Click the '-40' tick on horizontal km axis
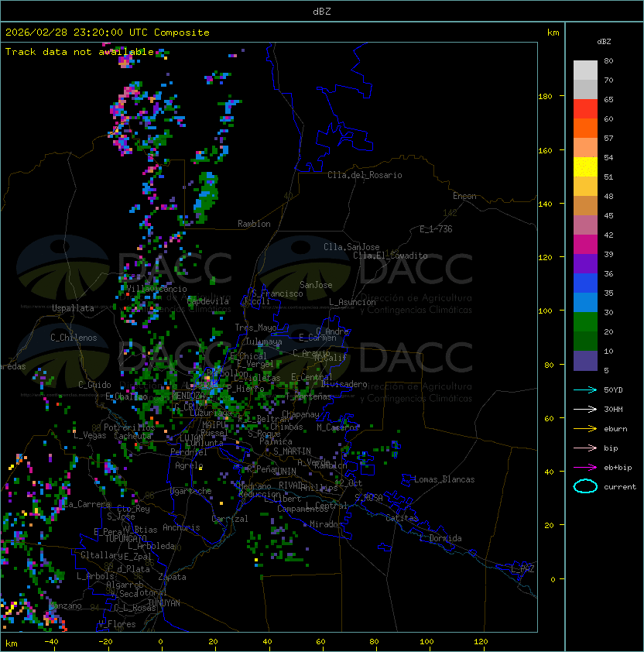The height and width of the screenshot is (652, 644). click(x=52, y=642)
